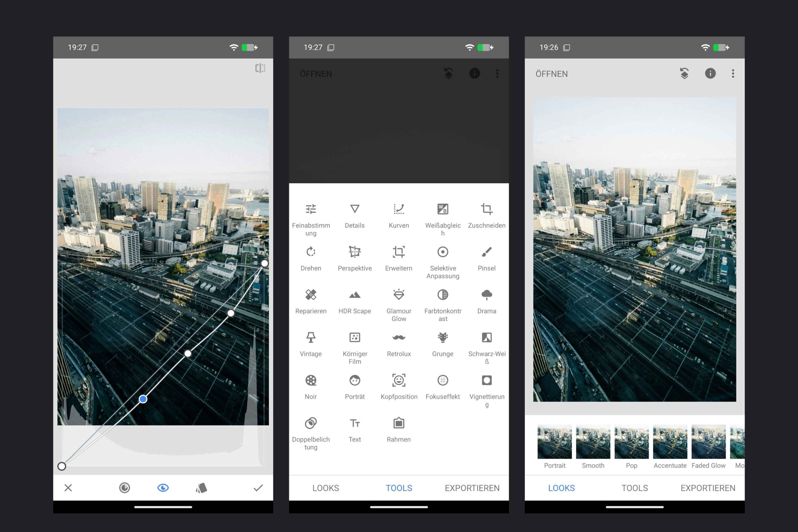Switch to TOOLS tab on right screen
The height and width of the screenshot is (532, 798).
pyautogui.click(x=634, y=488)
